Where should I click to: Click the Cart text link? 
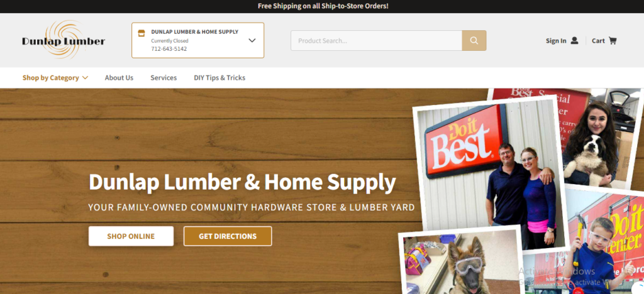pos(598,41)
